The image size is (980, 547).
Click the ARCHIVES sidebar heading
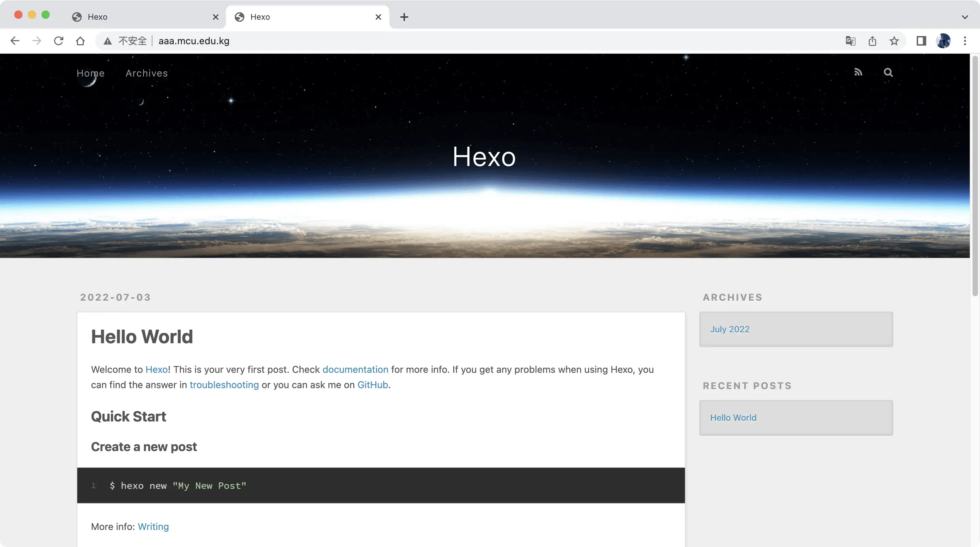(x=733, y=297)
